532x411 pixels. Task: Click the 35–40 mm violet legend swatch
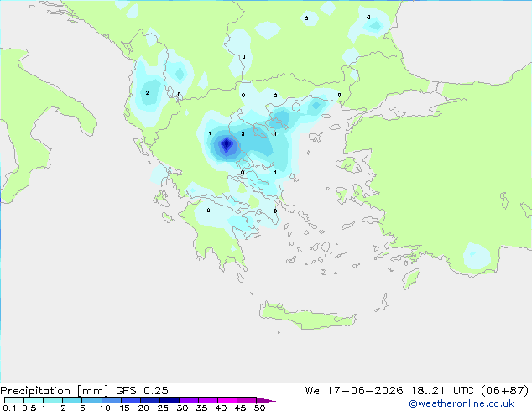[x=208, y=400]
